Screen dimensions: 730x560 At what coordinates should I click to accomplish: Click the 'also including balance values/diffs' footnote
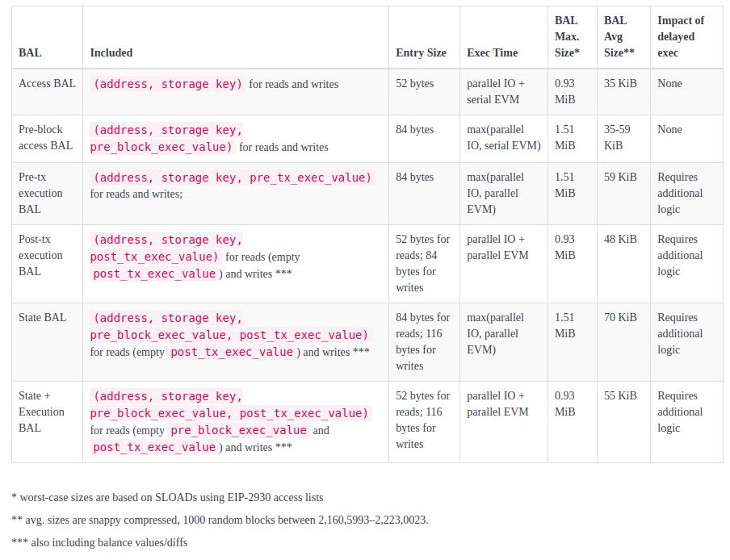pos(99,542)
